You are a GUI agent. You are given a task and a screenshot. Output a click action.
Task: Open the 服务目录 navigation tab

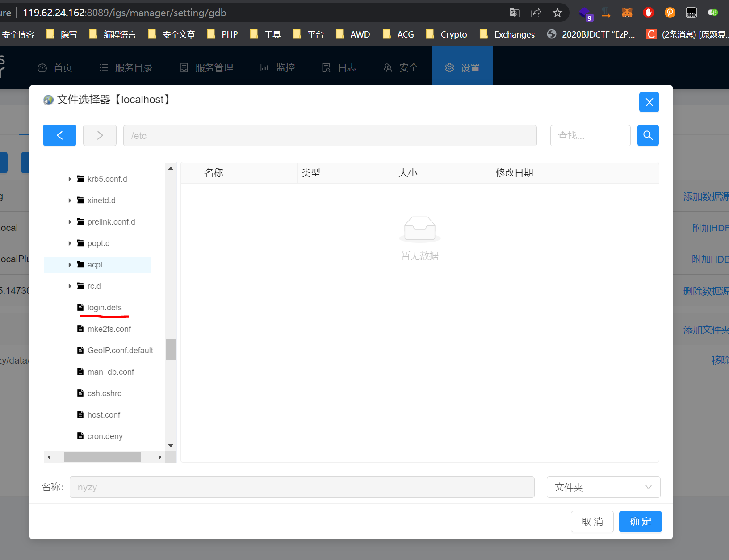coord(126,68)
